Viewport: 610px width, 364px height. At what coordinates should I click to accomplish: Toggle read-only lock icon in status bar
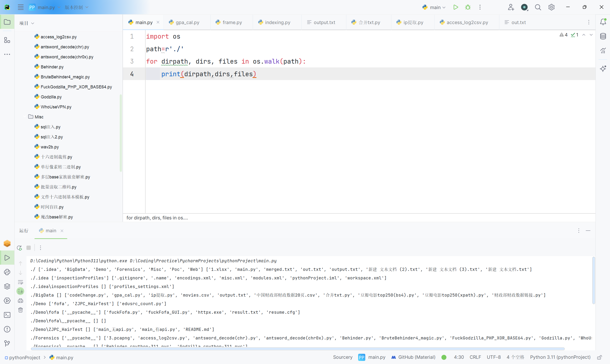click(x=600, y=357)
